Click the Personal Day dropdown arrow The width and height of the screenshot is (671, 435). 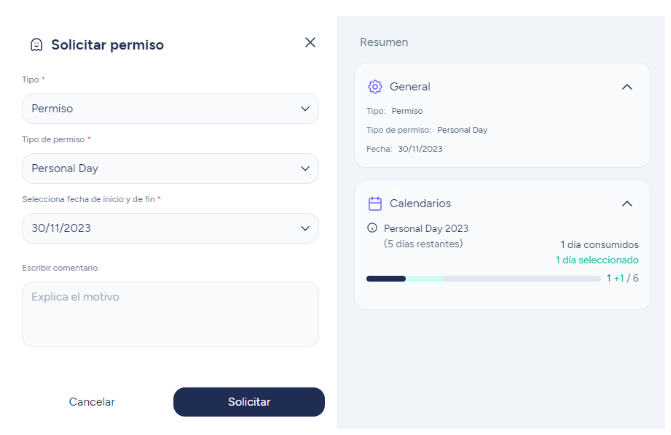(x=305, y=169)
